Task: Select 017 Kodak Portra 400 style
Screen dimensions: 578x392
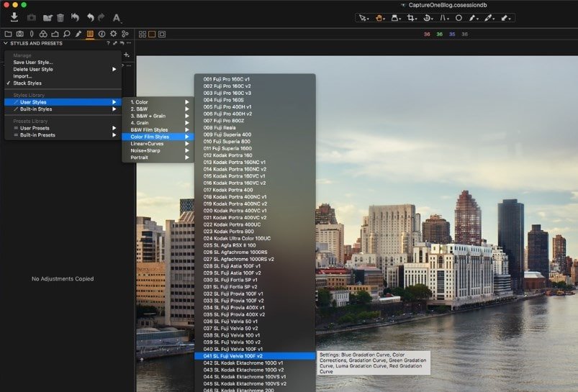Action: click(227, 190)
